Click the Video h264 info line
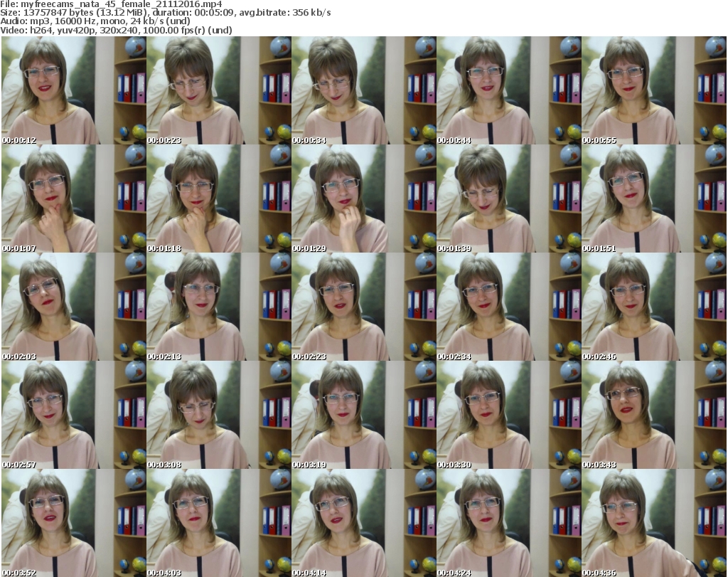Image resolution: width=728 pixels, height=577 pixels. click(116, 30)
